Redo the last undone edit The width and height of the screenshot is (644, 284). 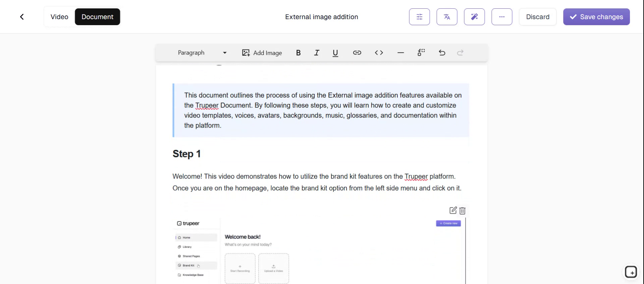(460, 53)
